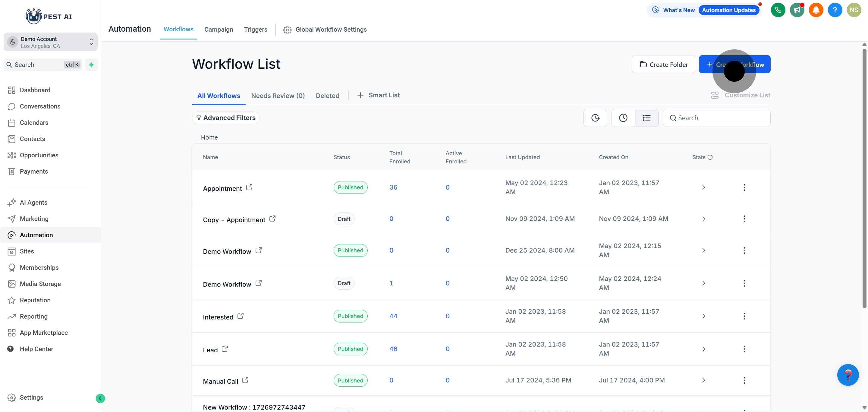Select the All Workflows tab
868x412 pixels.
click(x=219, y=96)
